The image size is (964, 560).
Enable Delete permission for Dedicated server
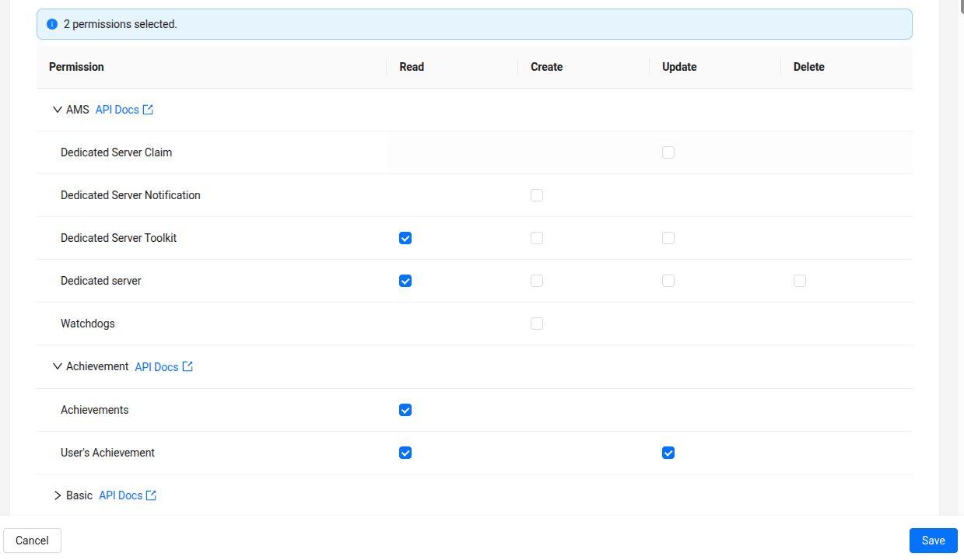click(x=800, y=280)
